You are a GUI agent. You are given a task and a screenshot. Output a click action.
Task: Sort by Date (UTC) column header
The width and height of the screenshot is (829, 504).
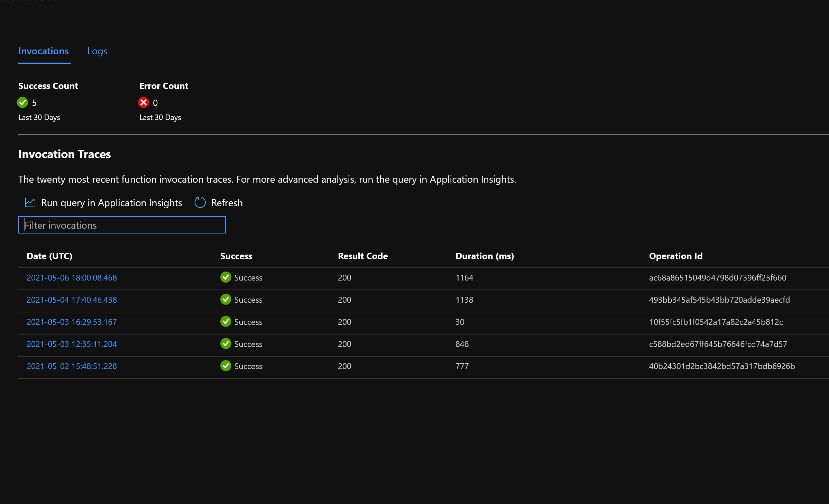coord(49,256)
